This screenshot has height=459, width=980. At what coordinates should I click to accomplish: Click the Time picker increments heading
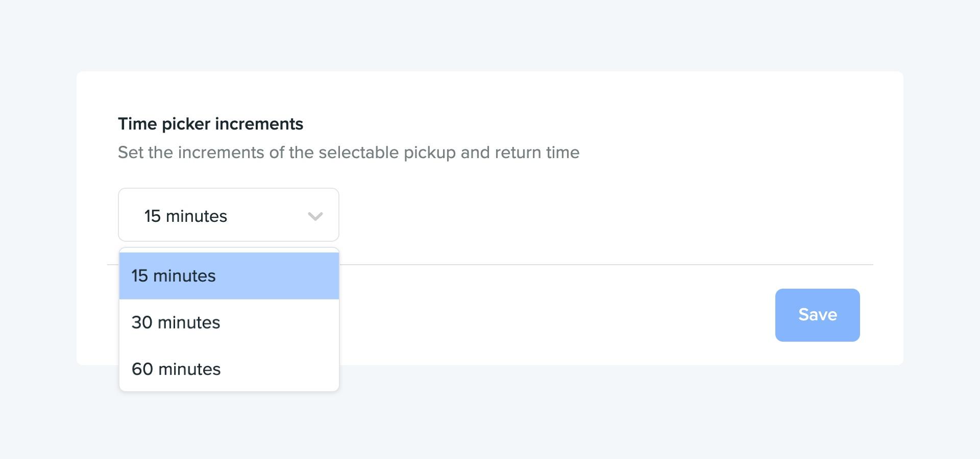(210, 124)
